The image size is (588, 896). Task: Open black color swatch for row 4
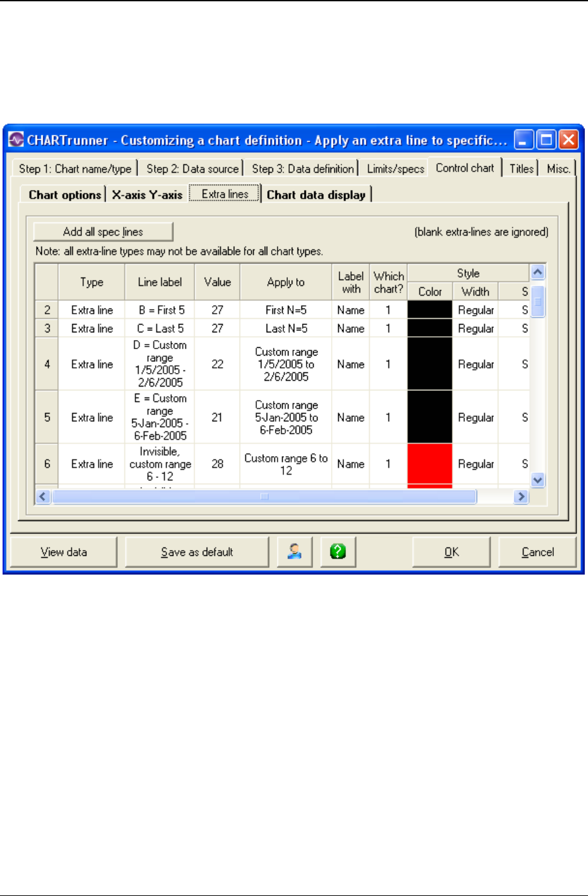[x=430, y=364]
